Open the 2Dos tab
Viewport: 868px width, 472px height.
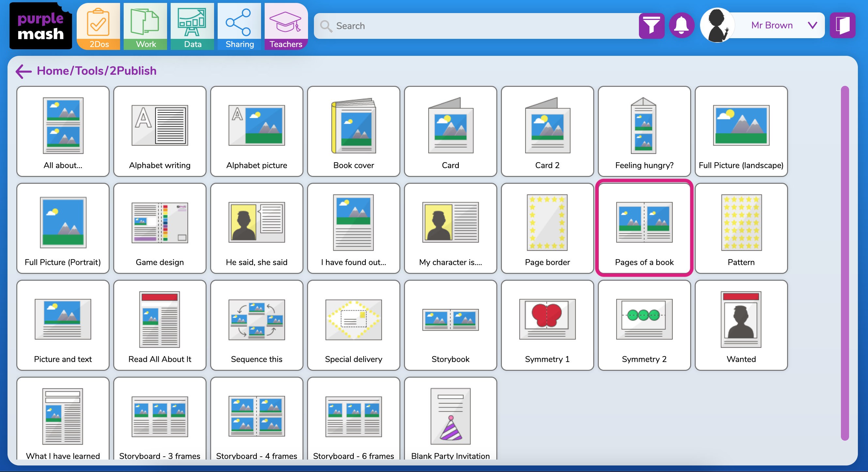coord(99,26)
